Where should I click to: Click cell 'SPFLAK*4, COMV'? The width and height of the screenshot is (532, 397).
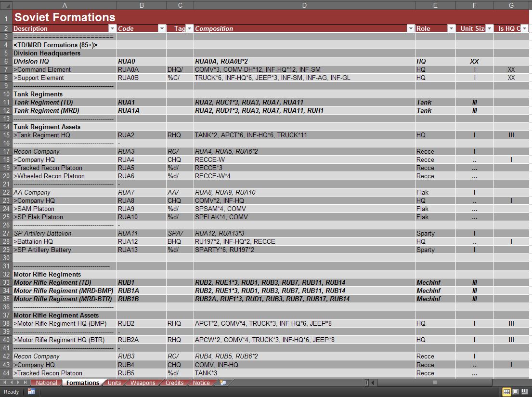(304, 217)
